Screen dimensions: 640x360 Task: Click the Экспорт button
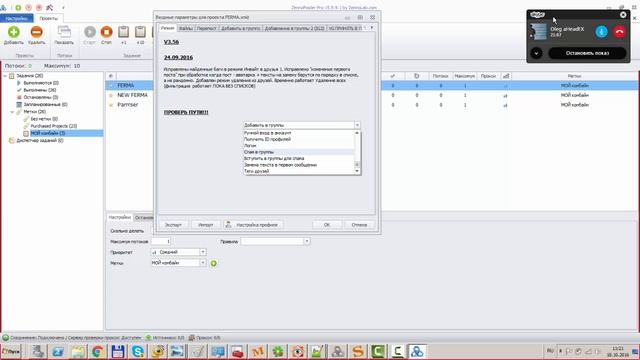point(173,225)
